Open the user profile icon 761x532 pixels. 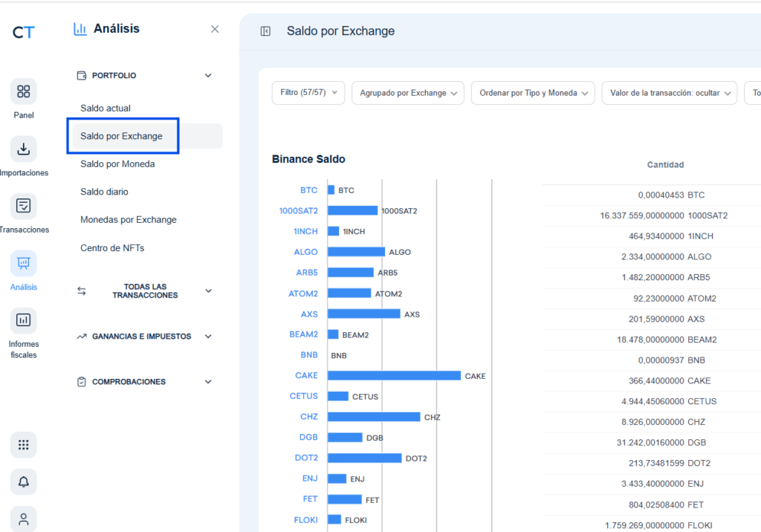[23, 519]
